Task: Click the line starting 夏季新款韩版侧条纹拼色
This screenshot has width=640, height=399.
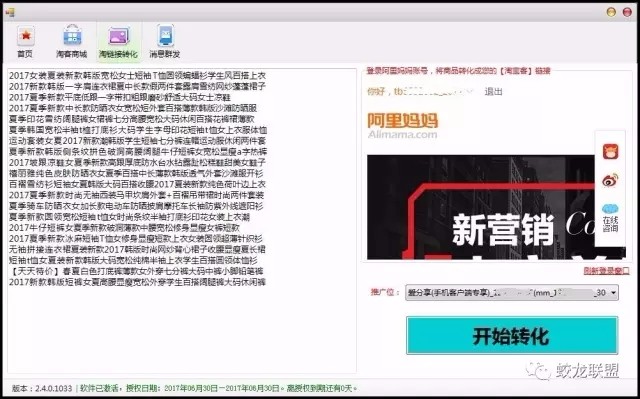Action: (x=138, y=151)
